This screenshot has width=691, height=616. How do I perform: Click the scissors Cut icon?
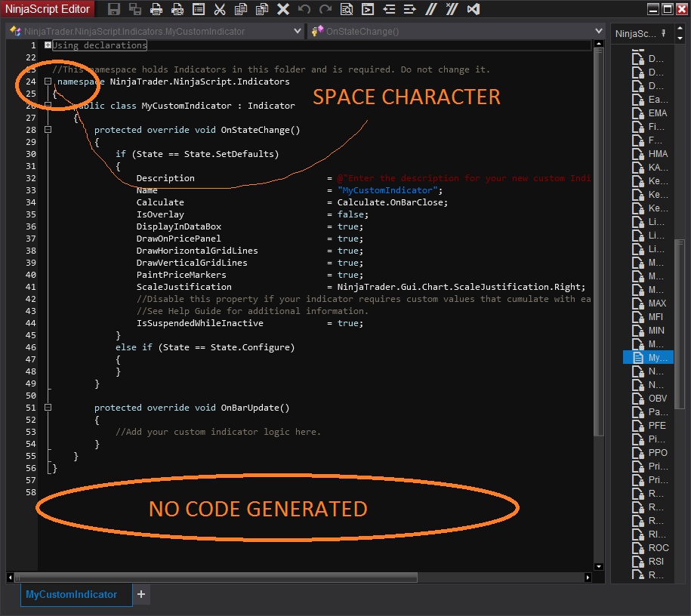(219, 9)
